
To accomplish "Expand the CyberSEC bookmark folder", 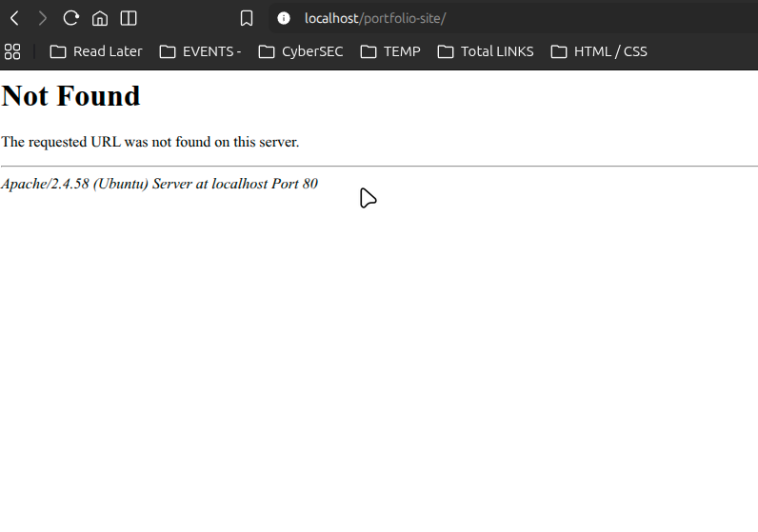I will click(301, 51).
